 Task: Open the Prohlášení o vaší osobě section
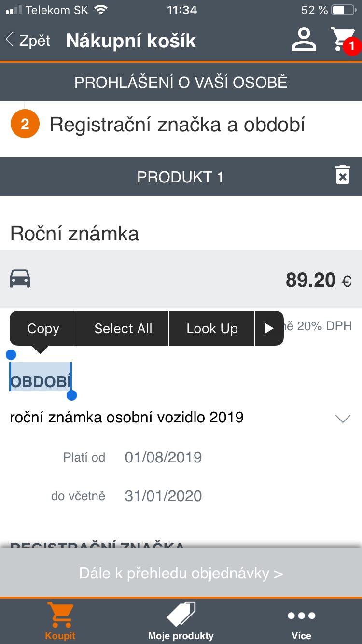coord(181,83)
